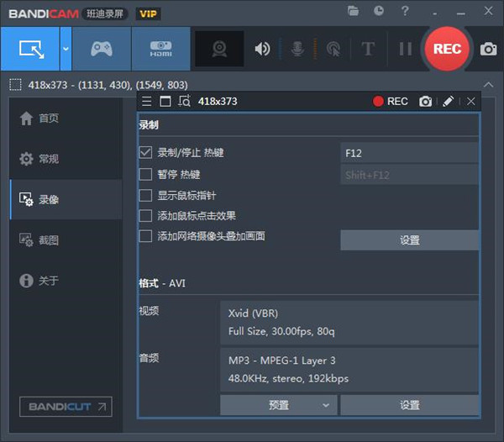504x442 pixels.
Task: Enable the 暂停 热键 checkbox
Action: 145,175
